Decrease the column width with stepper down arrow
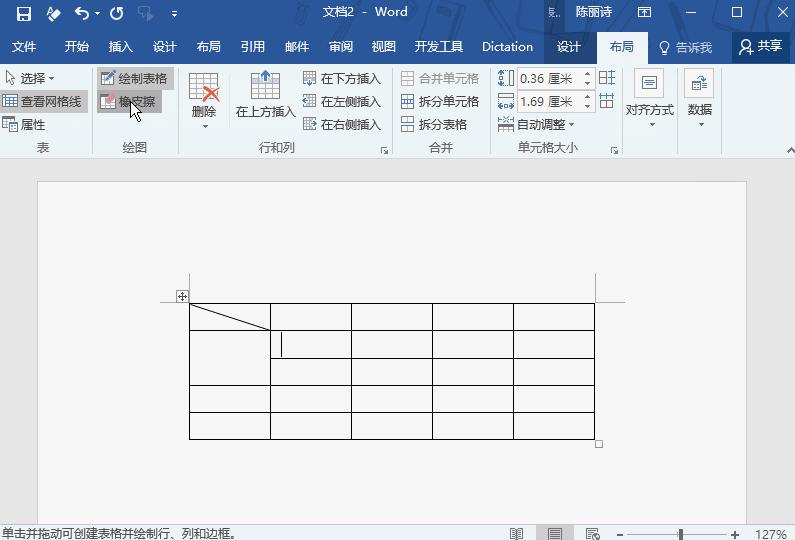Image resolution: width=795 pixels, height=540 pixels. [587, 106]
